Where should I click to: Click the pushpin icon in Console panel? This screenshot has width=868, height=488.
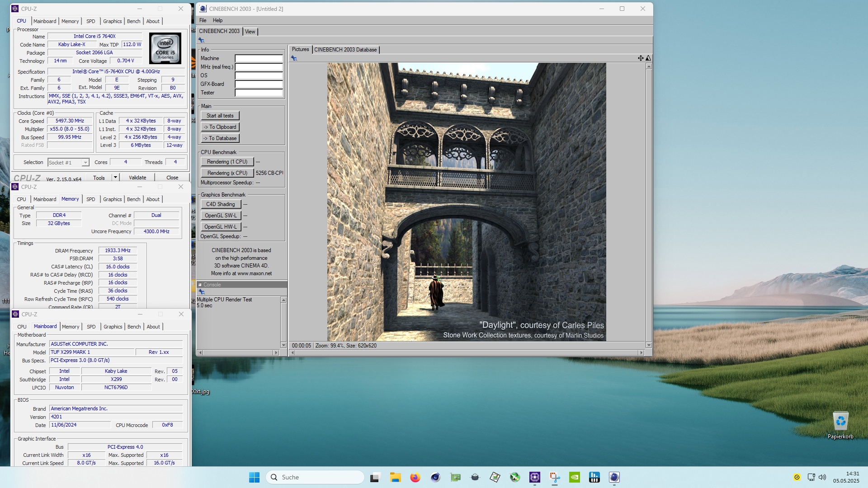click(x=202, y=292)
